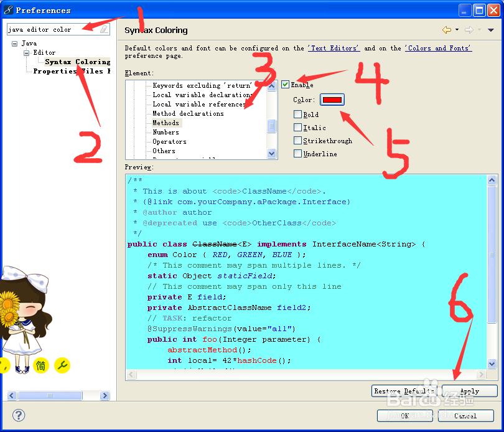Check the Underline checkbox
504x432 pixels.
(x=297, y=153)
